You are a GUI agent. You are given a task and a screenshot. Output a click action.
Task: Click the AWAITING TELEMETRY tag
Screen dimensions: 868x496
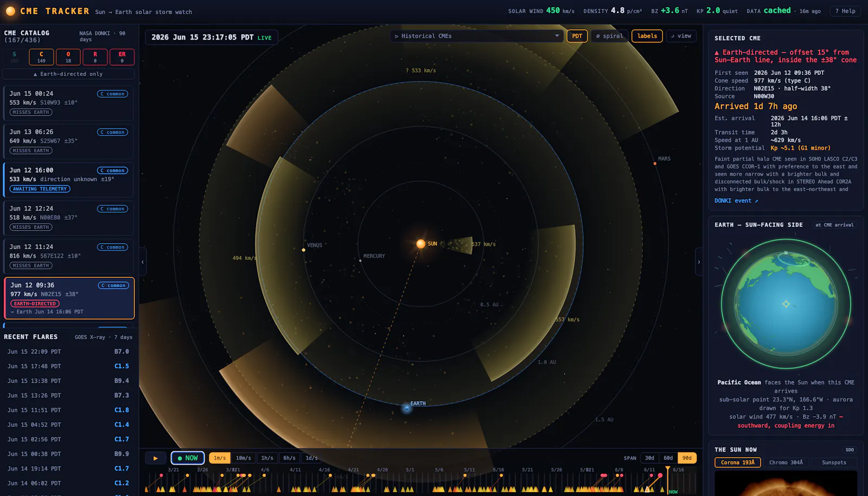tap(40, 189)
